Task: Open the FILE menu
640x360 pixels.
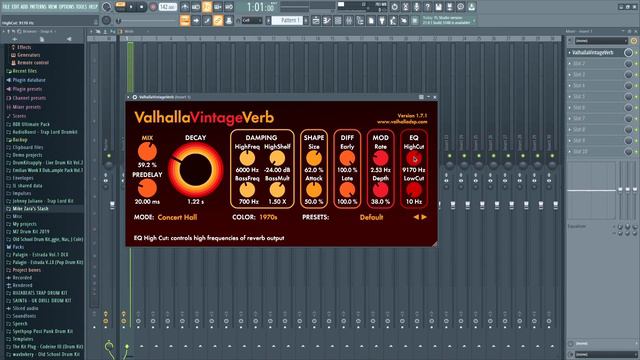Action: point(6,7)
